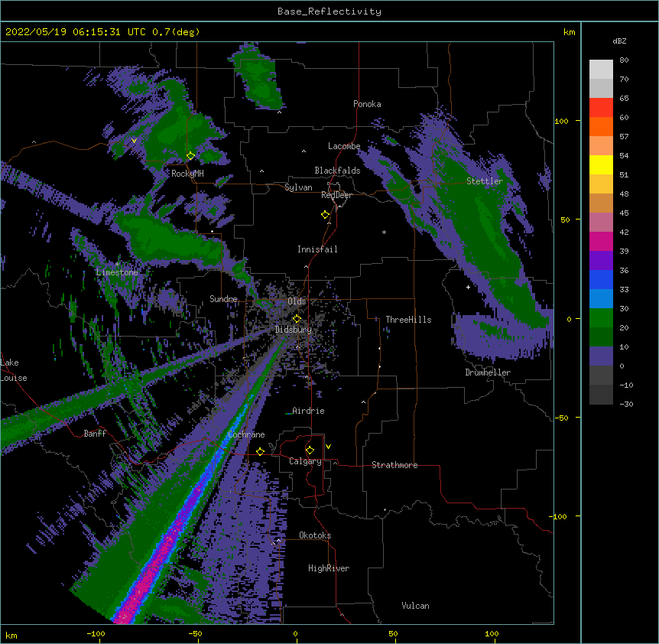Click the yellow diamond marker south of Cochrane
Viewport: 659px width, 644px height.
click(x=260, y=451)
